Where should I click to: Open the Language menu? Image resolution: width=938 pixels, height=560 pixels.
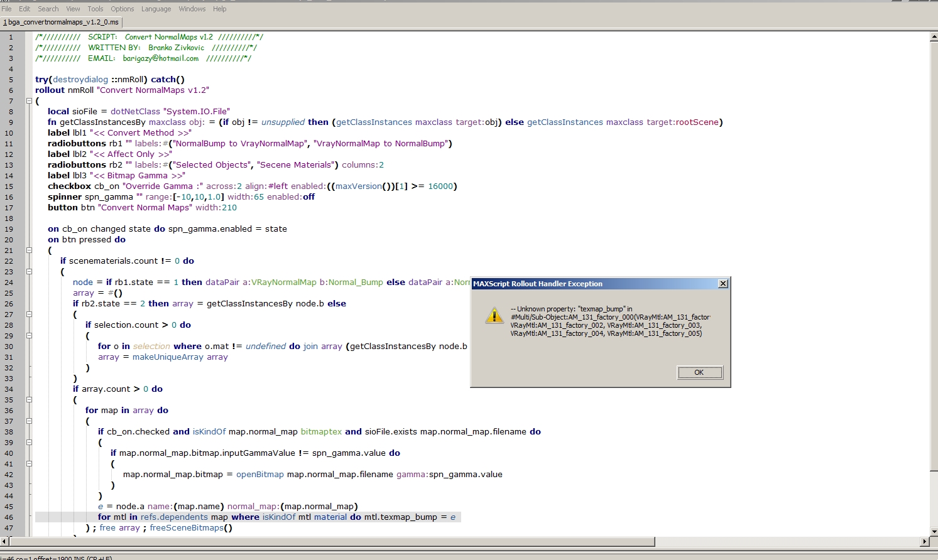coord(156,9)
